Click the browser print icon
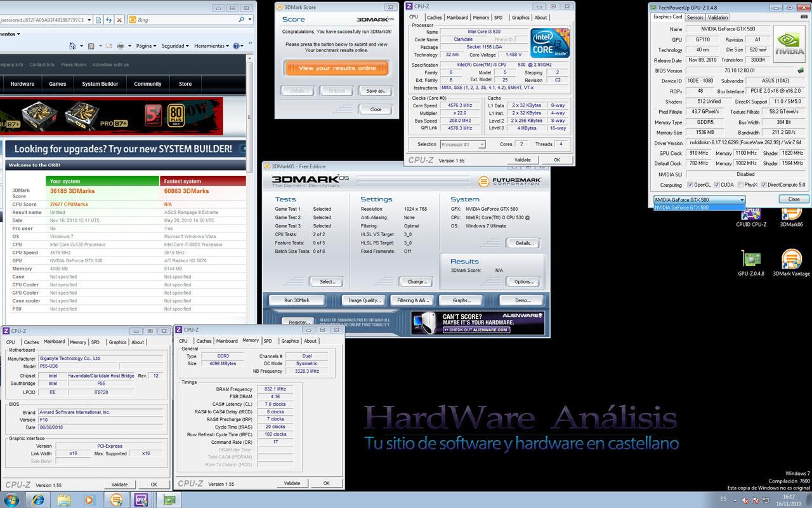This screenshot has height=508, width=812. [121, 46]
